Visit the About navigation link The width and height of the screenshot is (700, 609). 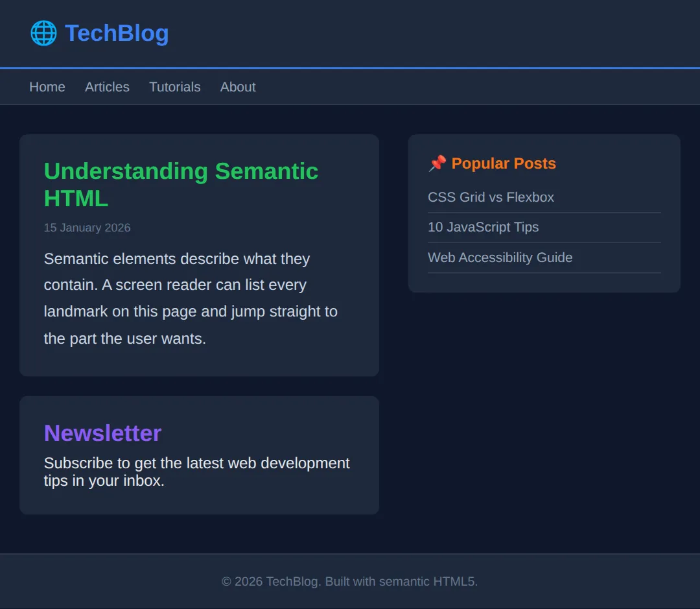238,87
